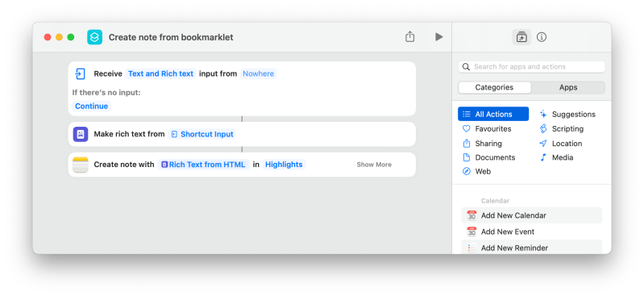Expand Create note with Show More
644x297 pixels.
pos(374,165)
